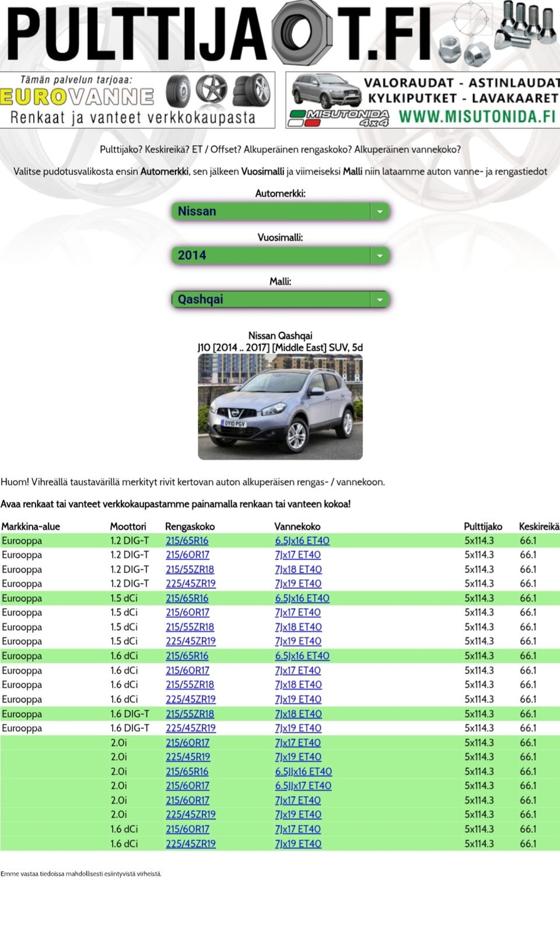This screenshot has height=926, width=560.
Task: Open 7Jx17 ET40 rim link for 1.2 DIG-T
Action: (297, 555)
